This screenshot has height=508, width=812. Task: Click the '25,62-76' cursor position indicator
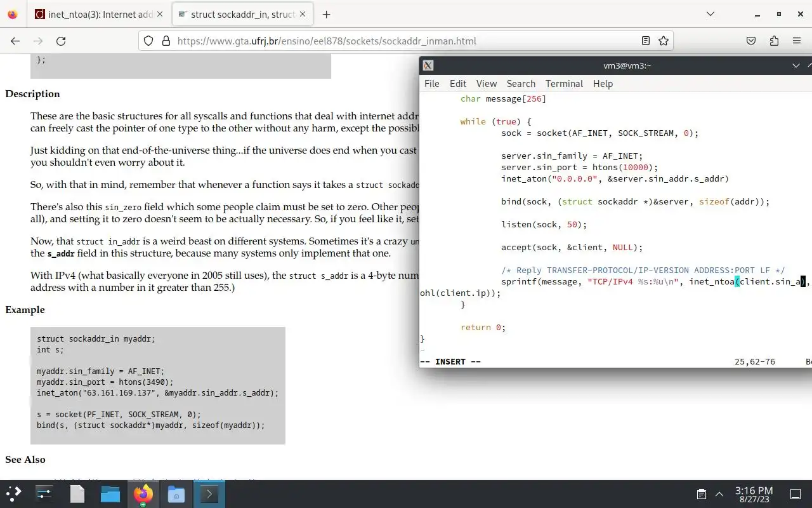pos(755,361)
